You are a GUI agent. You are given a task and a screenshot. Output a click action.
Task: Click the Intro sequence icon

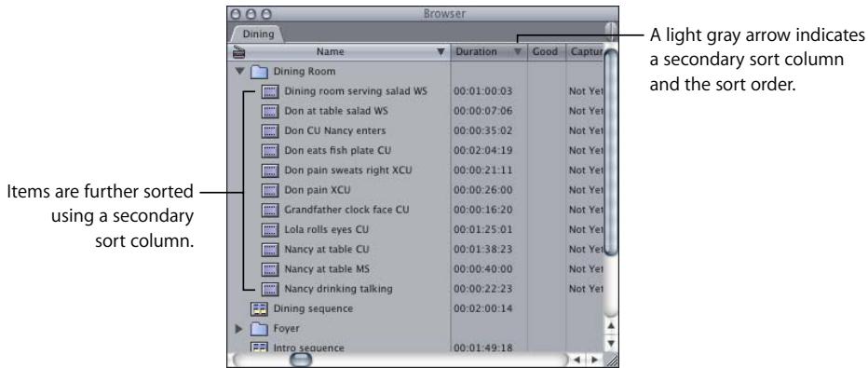tap(259, 348)
